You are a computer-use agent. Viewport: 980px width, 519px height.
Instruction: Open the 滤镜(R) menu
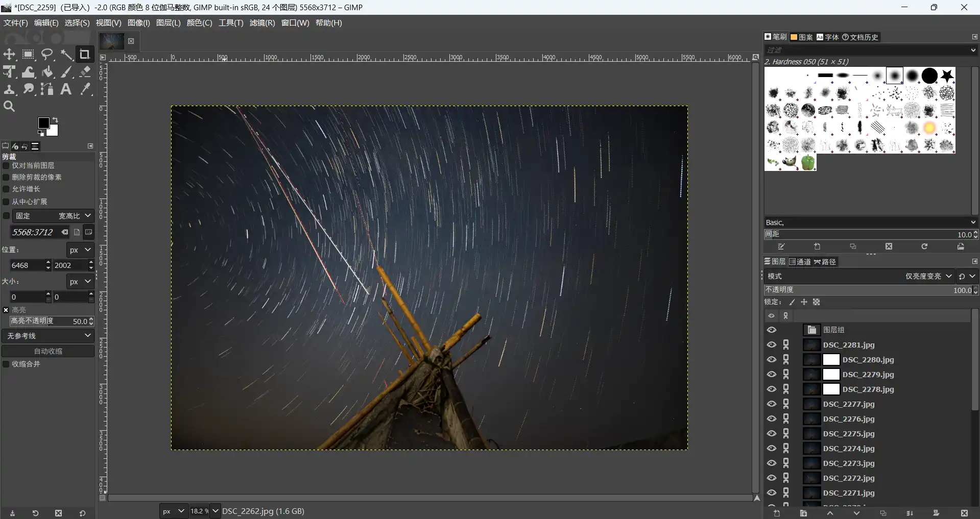click(x=262, y=23)
